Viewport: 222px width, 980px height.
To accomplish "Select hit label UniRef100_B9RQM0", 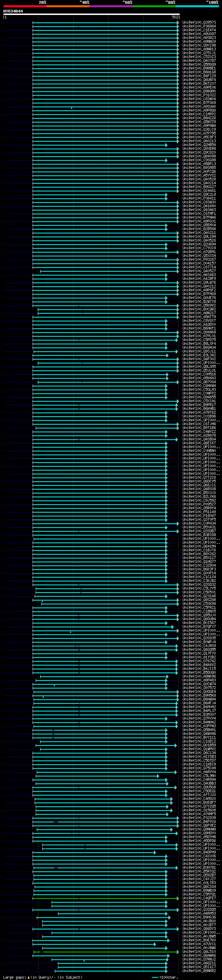I will click(x=199, y=91).
